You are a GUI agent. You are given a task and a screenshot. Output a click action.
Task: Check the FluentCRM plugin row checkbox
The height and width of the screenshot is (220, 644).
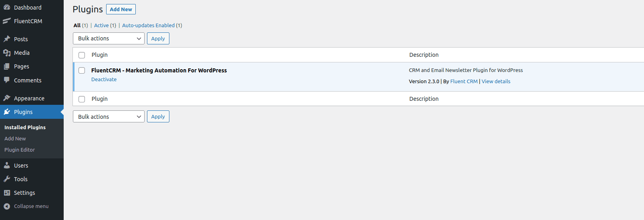(x=82, y=70)
